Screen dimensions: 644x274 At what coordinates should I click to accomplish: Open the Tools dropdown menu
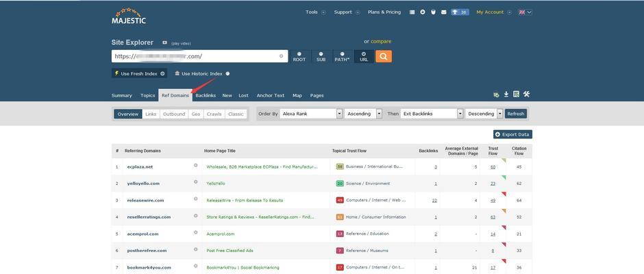click(315, 12)
